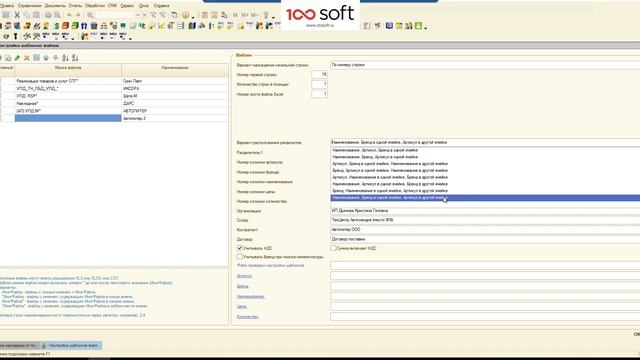
Task: Open the Окна menu
Action: [x=144, y=6]
